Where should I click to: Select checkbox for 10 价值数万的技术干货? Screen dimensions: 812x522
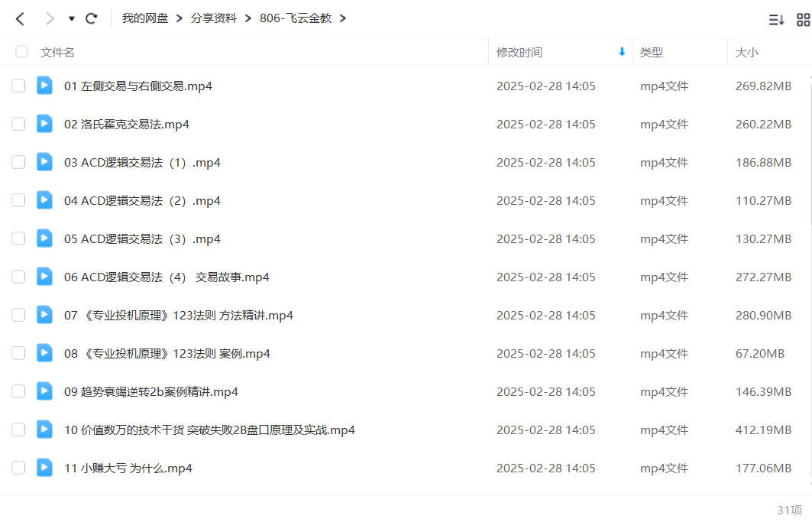point(18,430)
